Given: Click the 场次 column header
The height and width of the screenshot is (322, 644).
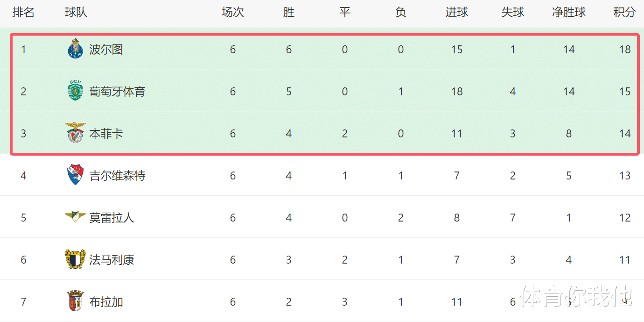Looking at the screenshot, I should pyautogui.click(x=232, y=13).
